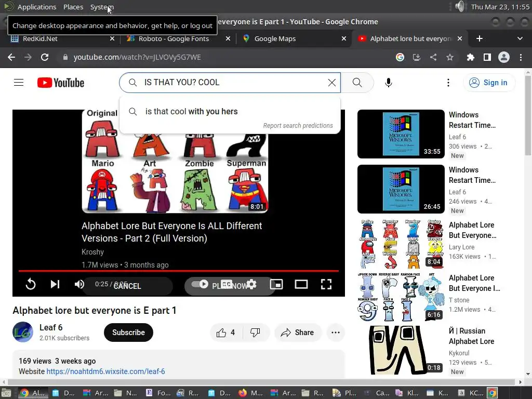Image resolution: width=532 pixels, height=399 pixels.
Task: Open the YouTube guide hamburger menu
Action: point(19,83)
